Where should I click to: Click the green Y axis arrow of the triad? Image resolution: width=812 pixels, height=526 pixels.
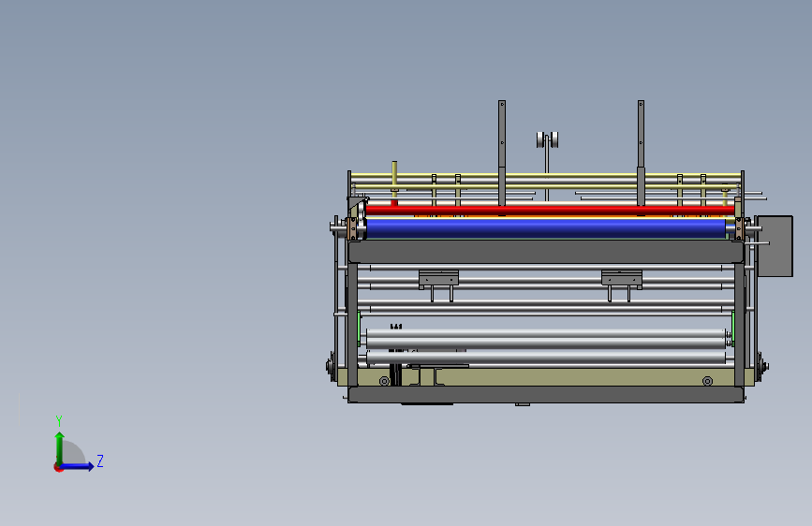click(x=60, y=447)
